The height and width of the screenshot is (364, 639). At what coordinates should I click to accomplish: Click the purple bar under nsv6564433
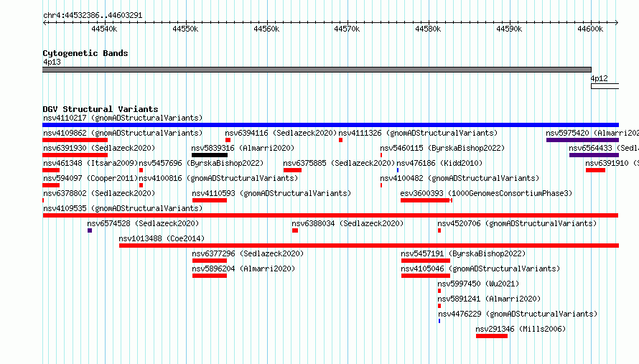[594, 155]
